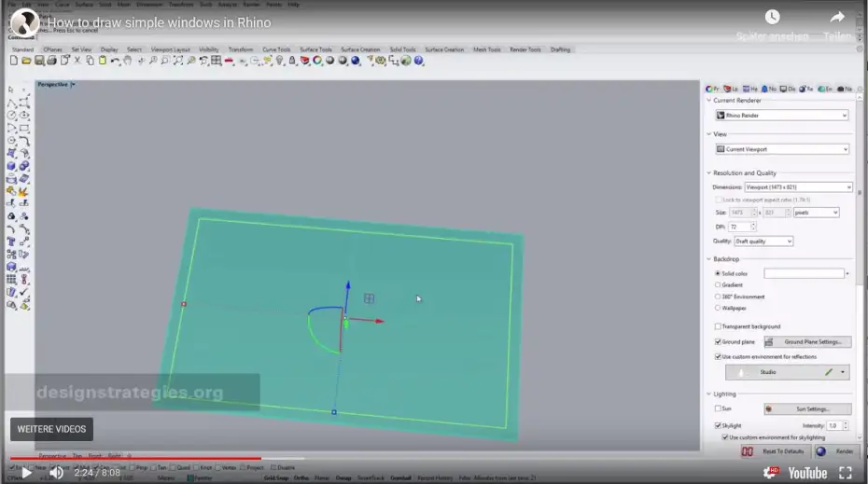Click the WEITERE VIDEOS button

(x=51, y=429)
